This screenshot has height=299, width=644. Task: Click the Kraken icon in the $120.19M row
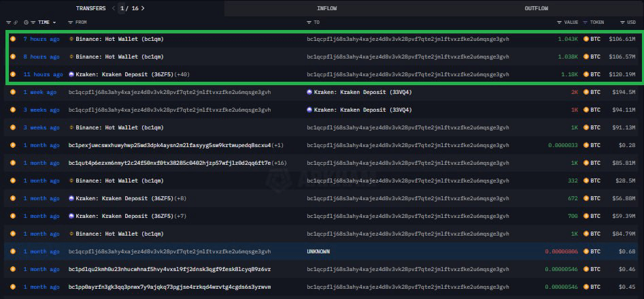click(x=72, y=74)
